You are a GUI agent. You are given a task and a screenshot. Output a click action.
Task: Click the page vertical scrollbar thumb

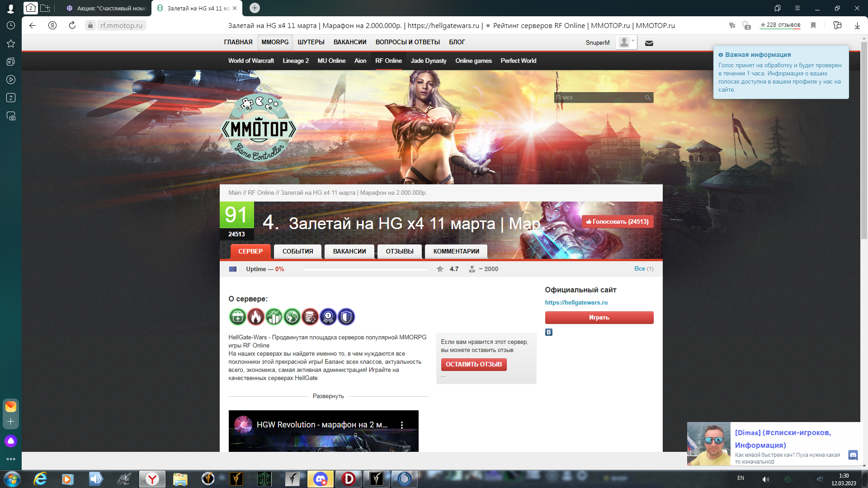(x=864, y=140)
